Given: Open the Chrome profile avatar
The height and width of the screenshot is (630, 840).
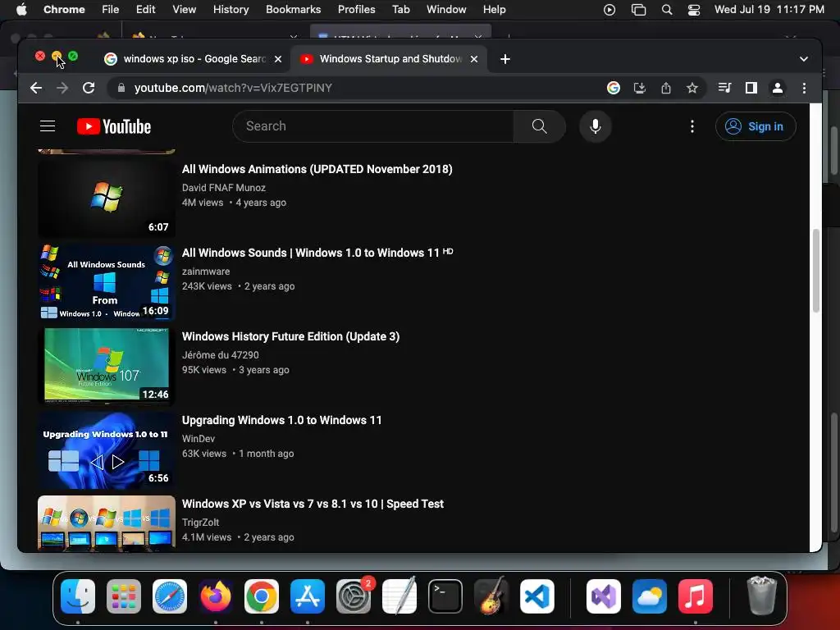Looking at the screenshot, I should point(778,88).
